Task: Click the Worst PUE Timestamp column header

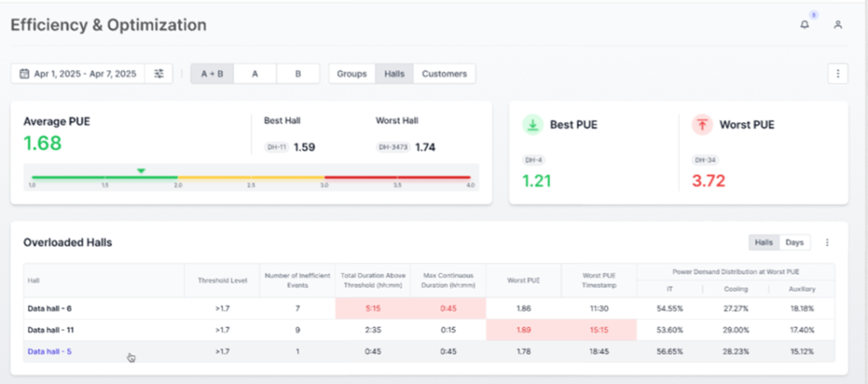Action: [599, 280]
